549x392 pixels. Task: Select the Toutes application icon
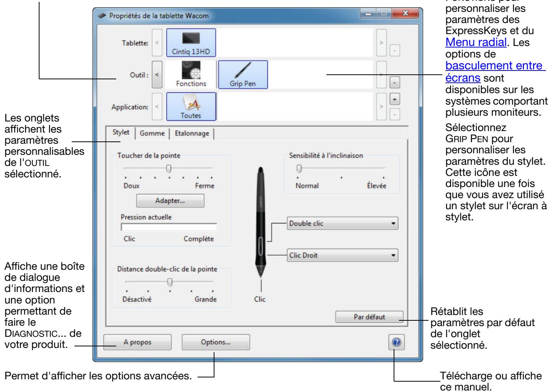pos(191,106)
